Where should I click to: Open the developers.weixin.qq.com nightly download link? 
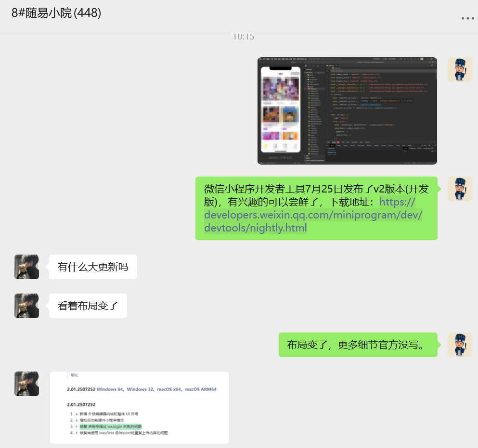coord(313,215)
